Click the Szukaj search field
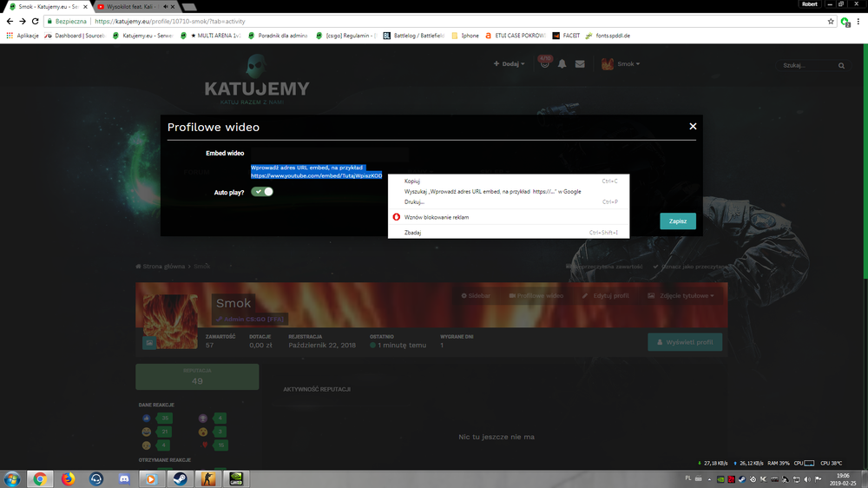 (x=807, y=65)
